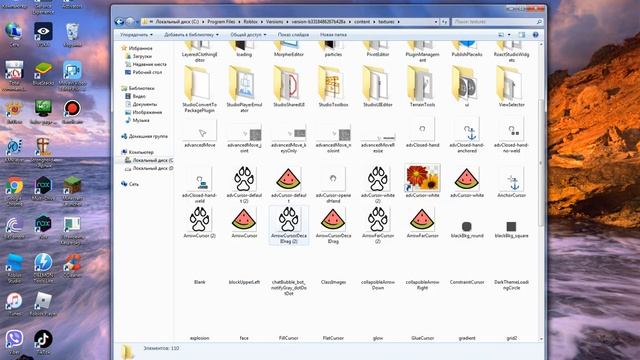Go back with the Back arrow
Viewport: 640px width, 360px height.
(x=119, y=22)
